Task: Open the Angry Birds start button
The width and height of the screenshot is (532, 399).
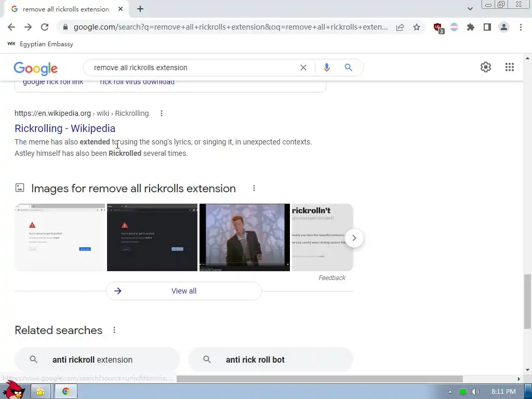Action: coord(14,391)
